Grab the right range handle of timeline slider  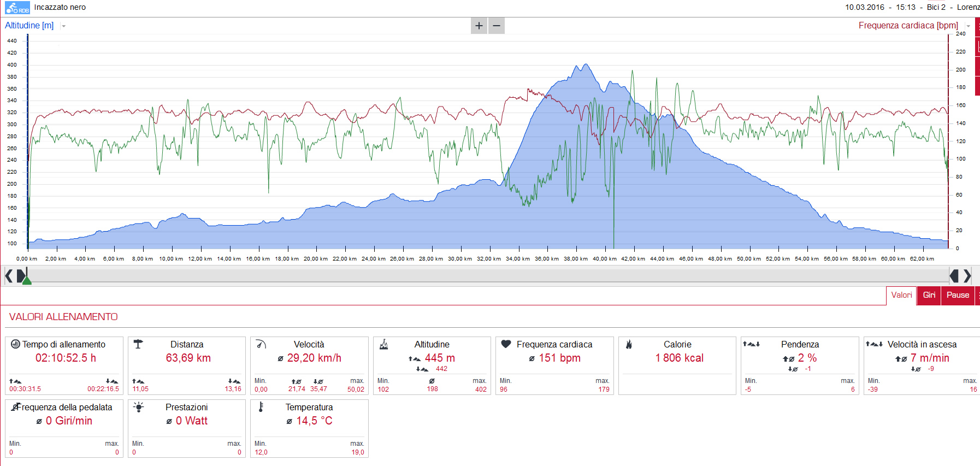[954, 276]
